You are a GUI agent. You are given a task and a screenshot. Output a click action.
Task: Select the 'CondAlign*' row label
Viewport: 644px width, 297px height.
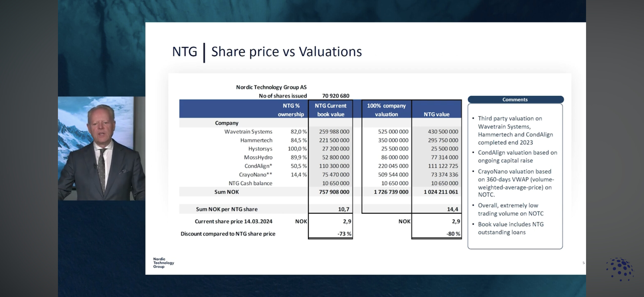pyautogui.click(x=258, y=166)
